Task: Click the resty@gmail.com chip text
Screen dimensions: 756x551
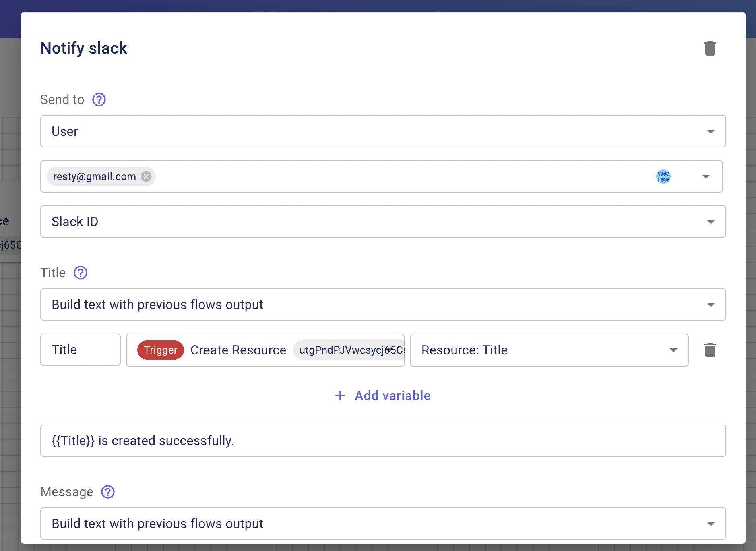Action: pyautogui.click(x=95, y=176)
